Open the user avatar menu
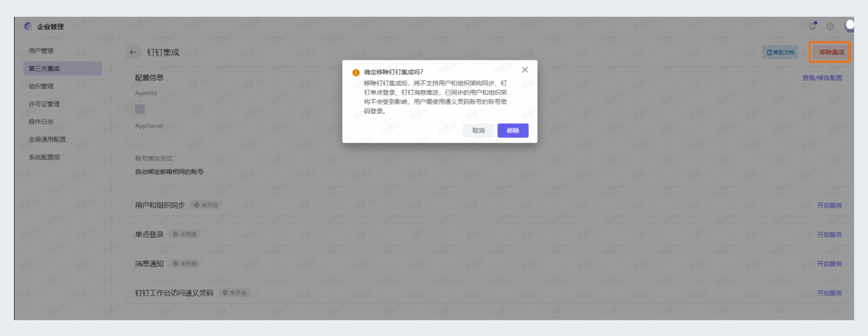 [x=849, y=25]
